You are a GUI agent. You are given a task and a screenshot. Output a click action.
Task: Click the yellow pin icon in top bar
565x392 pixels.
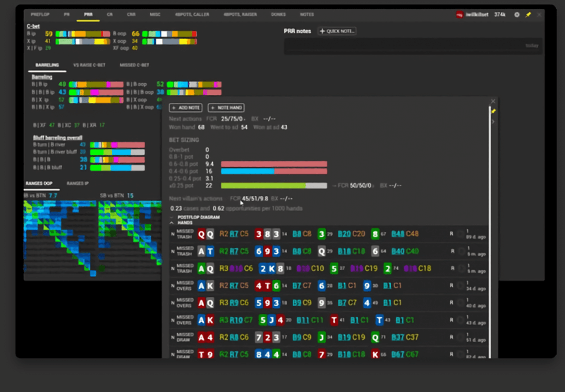[528, 14]
